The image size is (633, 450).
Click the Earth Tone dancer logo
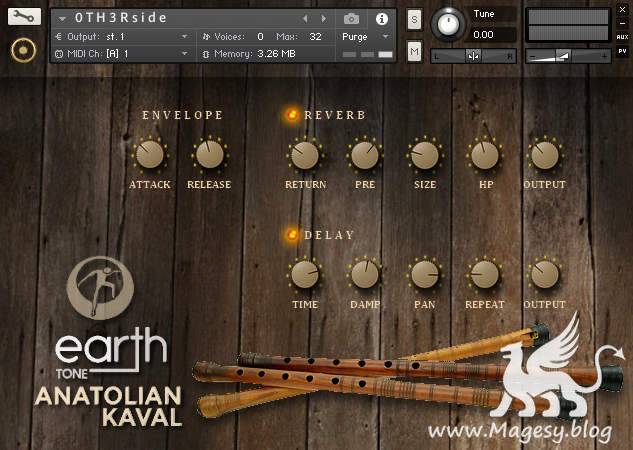(100, 288)
